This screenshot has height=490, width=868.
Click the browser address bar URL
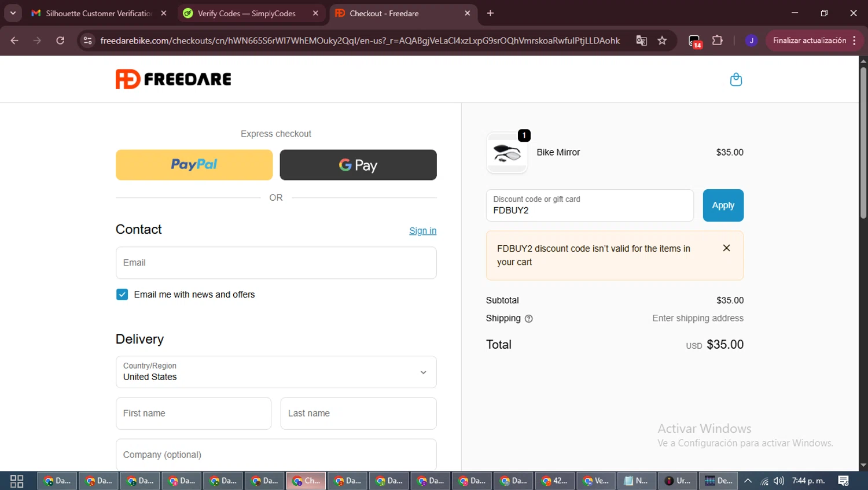click(359, 40)
